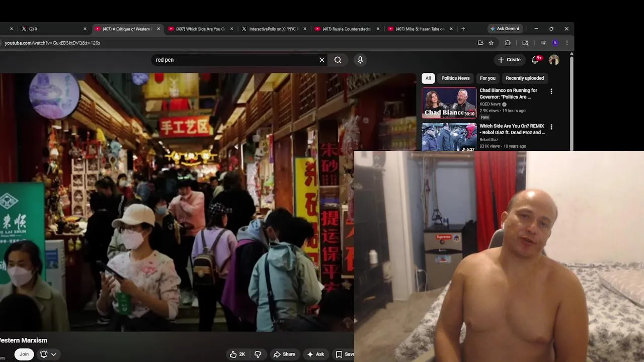Share the video

284,354
